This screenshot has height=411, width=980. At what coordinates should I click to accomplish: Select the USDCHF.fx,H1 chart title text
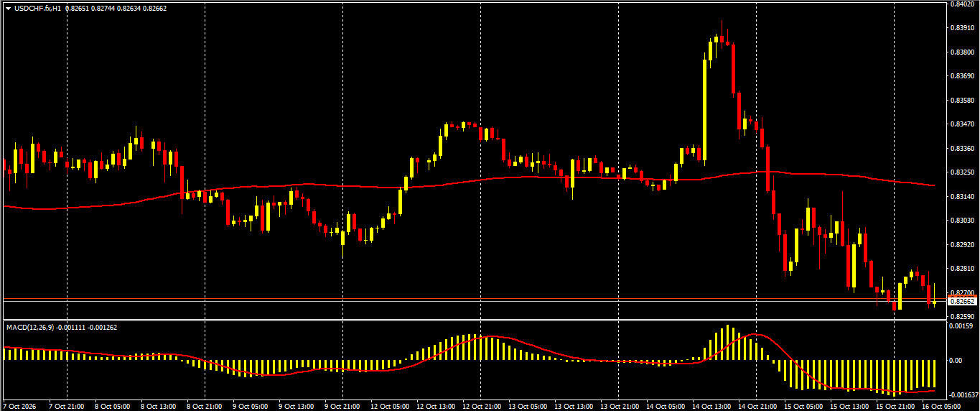[37, 9]
